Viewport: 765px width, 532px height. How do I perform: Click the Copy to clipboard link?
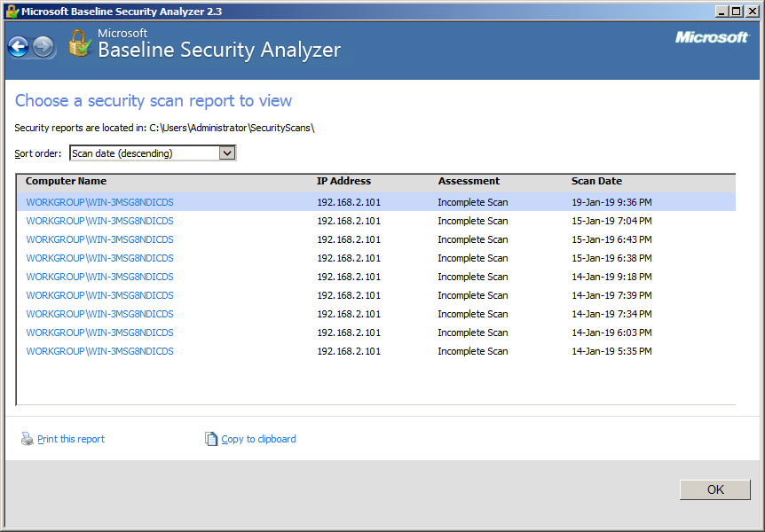click(x=258, y=439)
